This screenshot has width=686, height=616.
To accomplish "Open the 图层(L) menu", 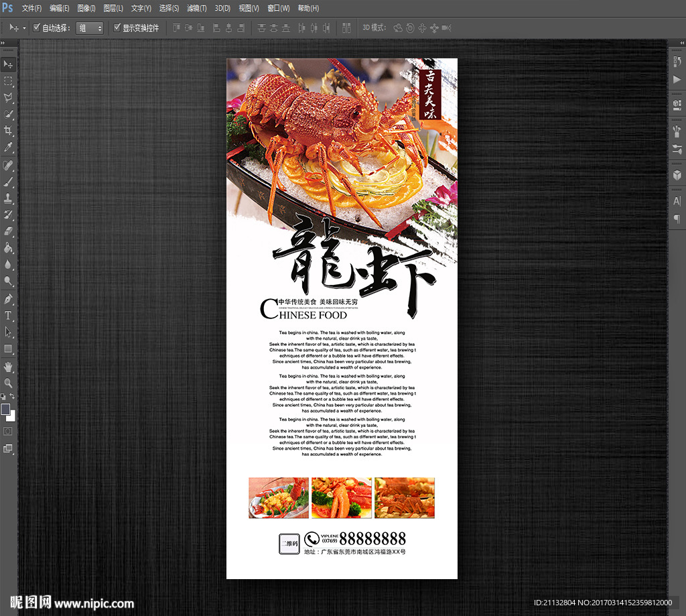I will pos(113,8).
